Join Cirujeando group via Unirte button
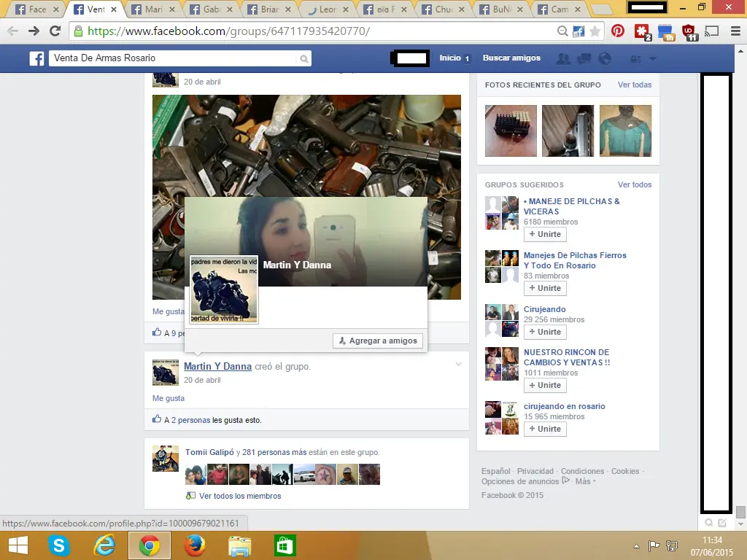 point(544,332)
